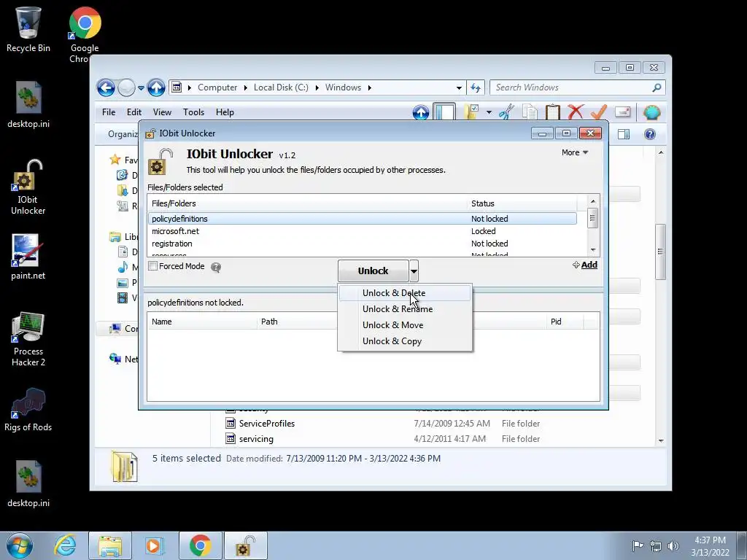The width and height of the screenshot is (747, 560).
Task: Click the Status column header
Action: pos(522,203)
